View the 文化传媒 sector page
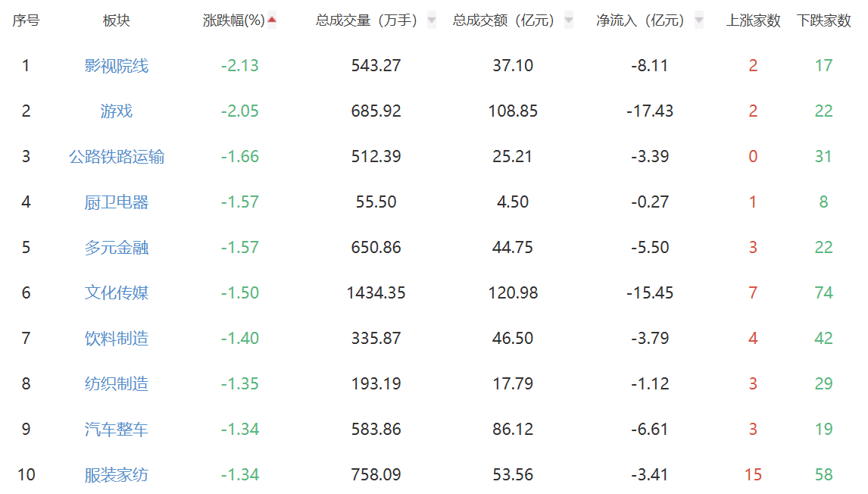 tap(116, 293)
